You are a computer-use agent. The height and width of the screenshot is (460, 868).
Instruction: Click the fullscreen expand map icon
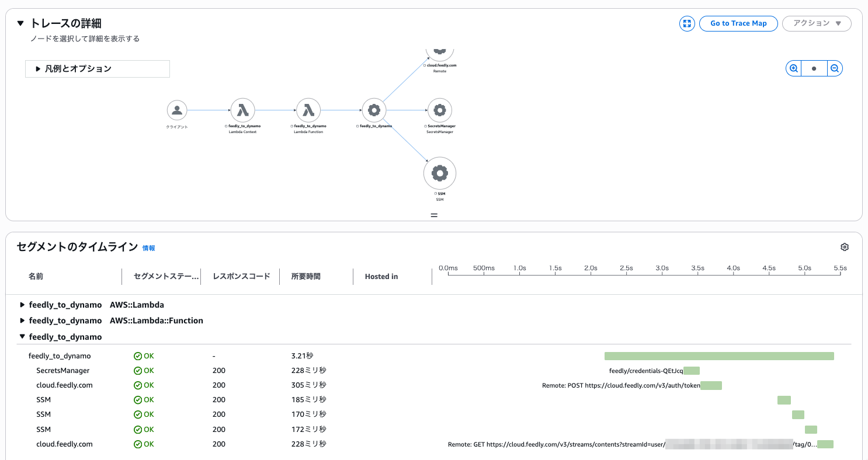coord(687,23)
